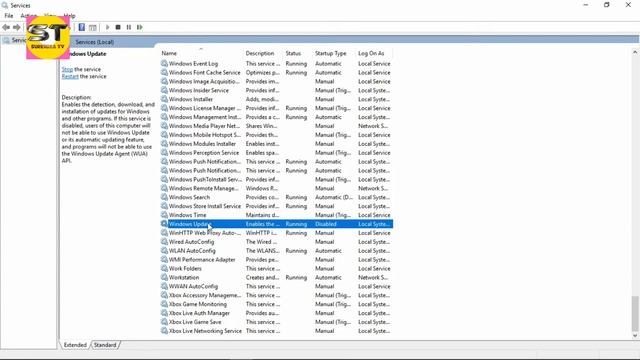The height and width of the screenshot is (360, 640).
Task: Click the Pause Service toolbar icon
Action: [129, 27]
